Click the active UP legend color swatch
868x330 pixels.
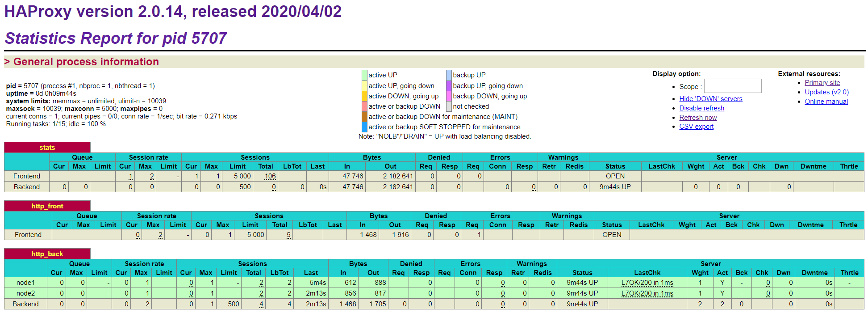(x=364, y=75)
